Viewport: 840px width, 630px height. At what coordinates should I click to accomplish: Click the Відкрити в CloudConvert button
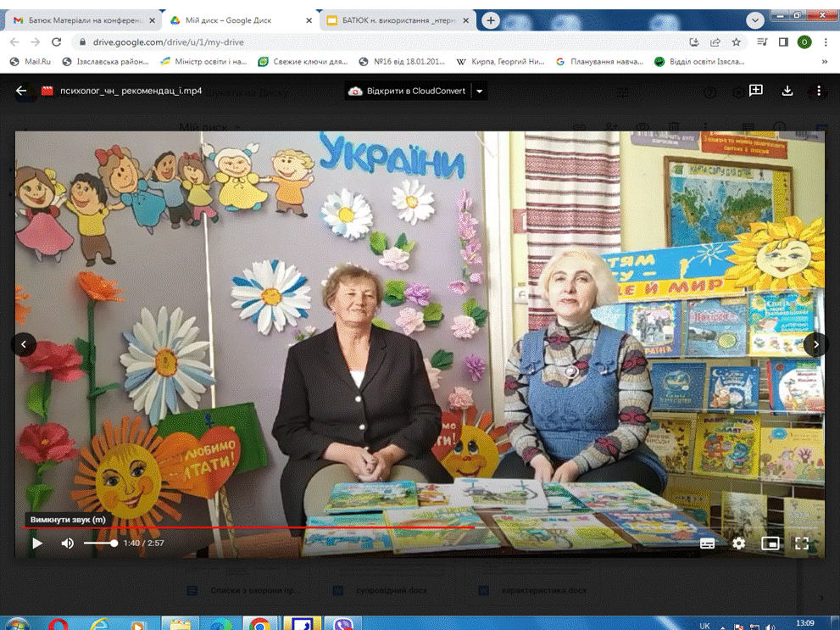(407, 91)
